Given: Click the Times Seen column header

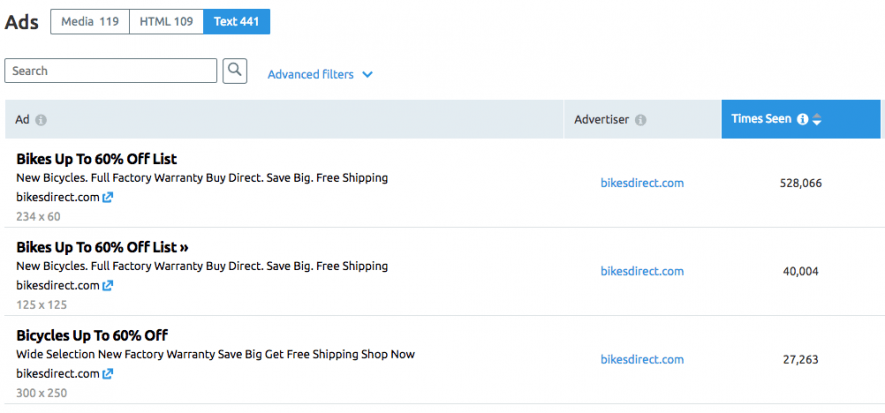Looking at the screenshot, I should [801, 119].
